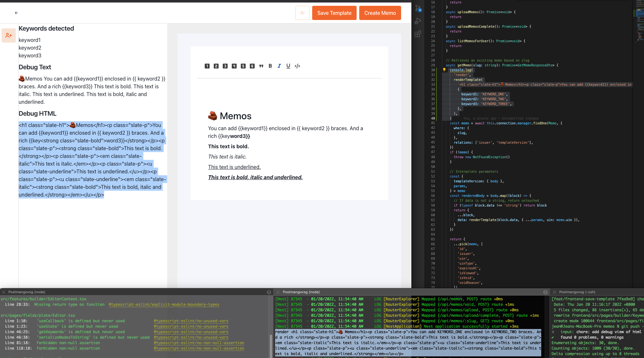Click the Save Template button
The width and height of the screenshot is (644, 358).
click(x=334, y=13)
